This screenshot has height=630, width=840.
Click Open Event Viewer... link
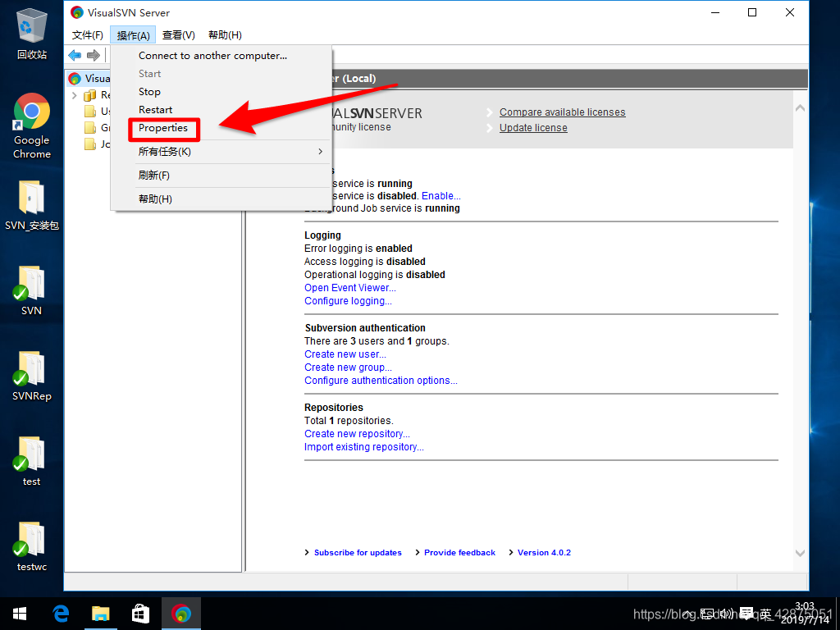(349, 288)
